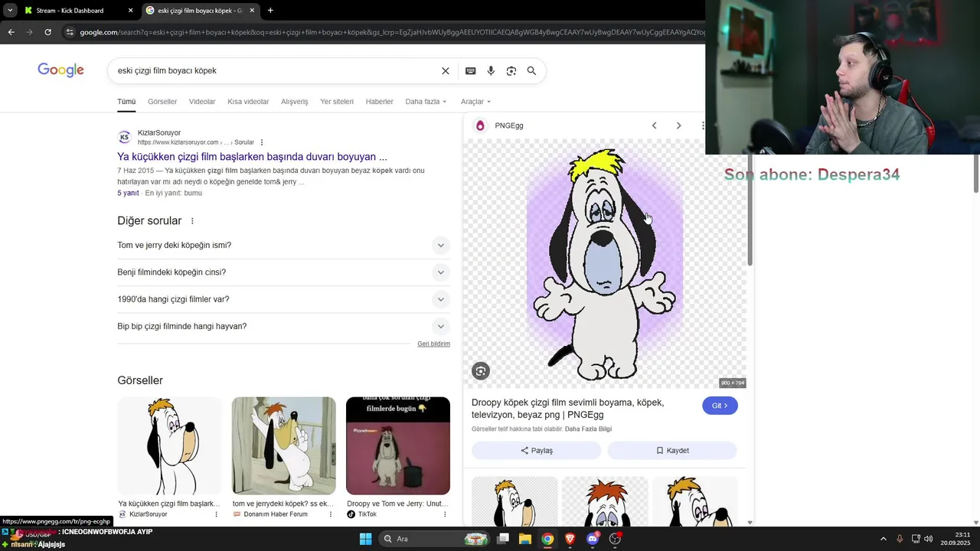Open Daha fazla dropdown menu
The image size is (980, 551).
coord(425,101)
